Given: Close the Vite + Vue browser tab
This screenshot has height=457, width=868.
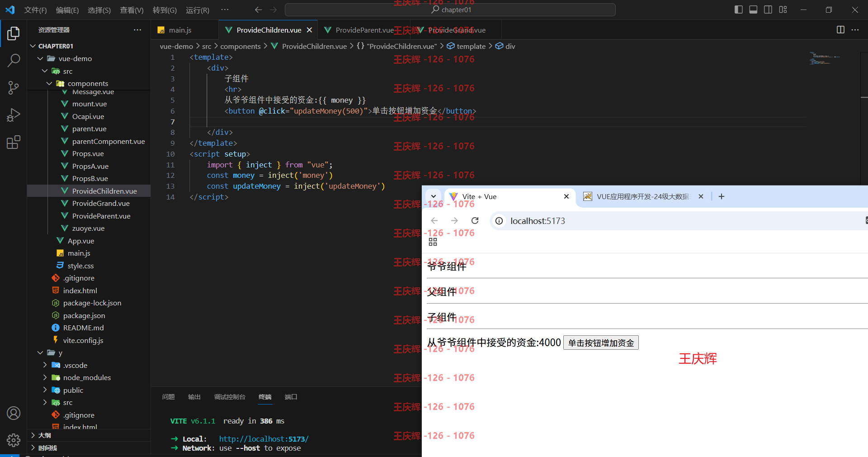Looking at the screenshot, I should [566, 196].
